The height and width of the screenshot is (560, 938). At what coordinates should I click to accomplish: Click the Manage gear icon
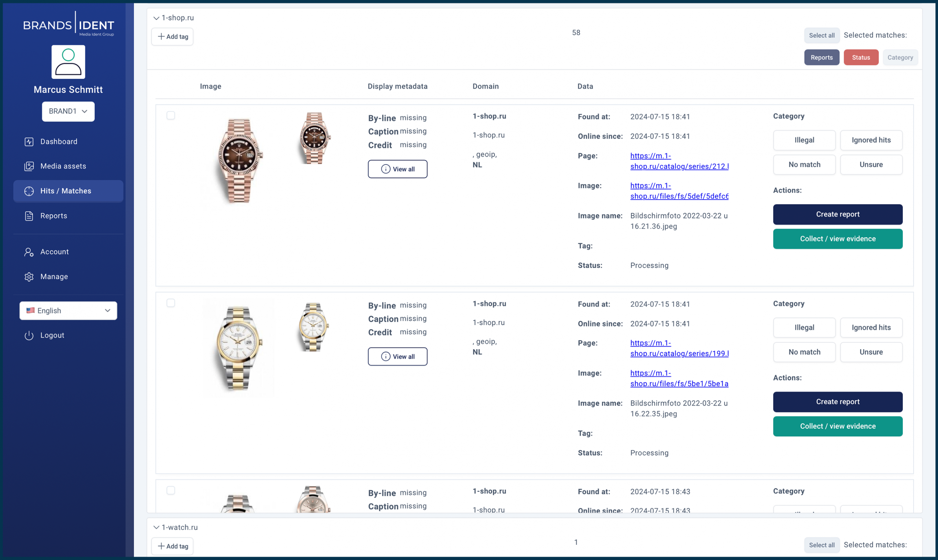point(29,276)
